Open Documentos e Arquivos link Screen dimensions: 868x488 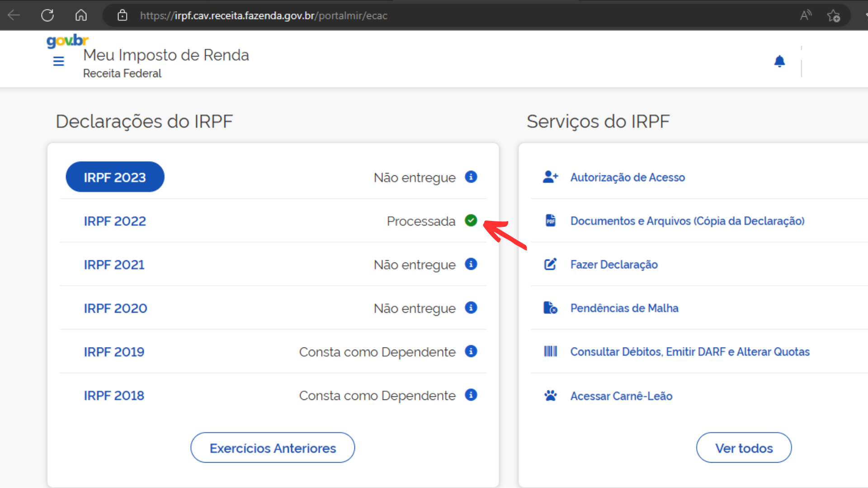(687, 221)
